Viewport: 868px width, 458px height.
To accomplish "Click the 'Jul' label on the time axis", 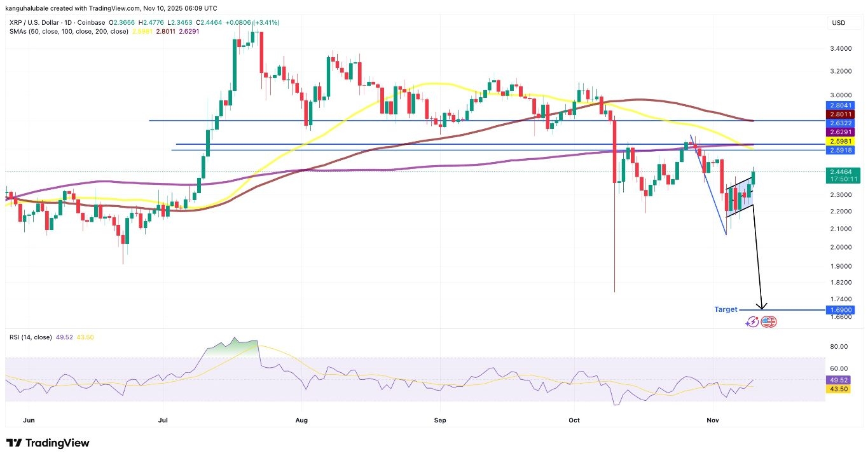I will pos(163,420).
